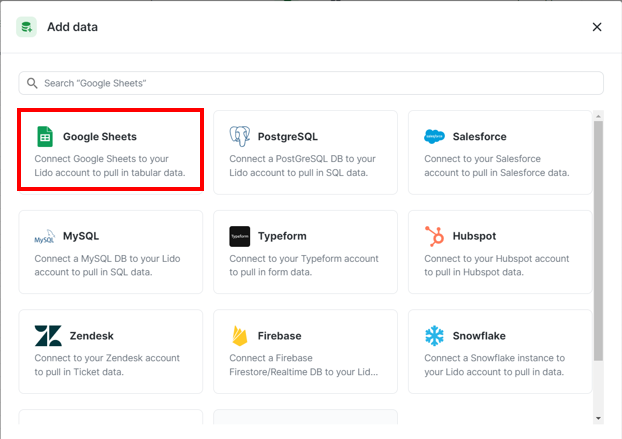The height and width of the screenshot is (439, 622).
Task: Pick the Salesforce title label
Action: click(479, 137)
